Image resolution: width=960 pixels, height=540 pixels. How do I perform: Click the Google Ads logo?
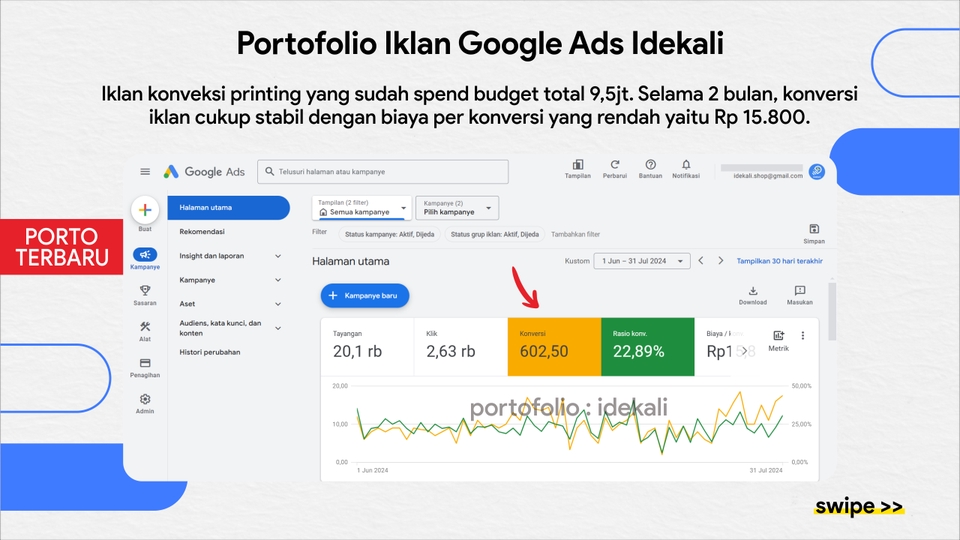(204, 172)
